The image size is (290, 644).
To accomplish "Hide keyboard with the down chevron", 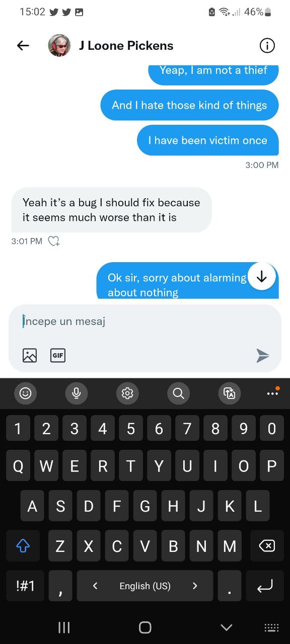I will pos(227,627).
